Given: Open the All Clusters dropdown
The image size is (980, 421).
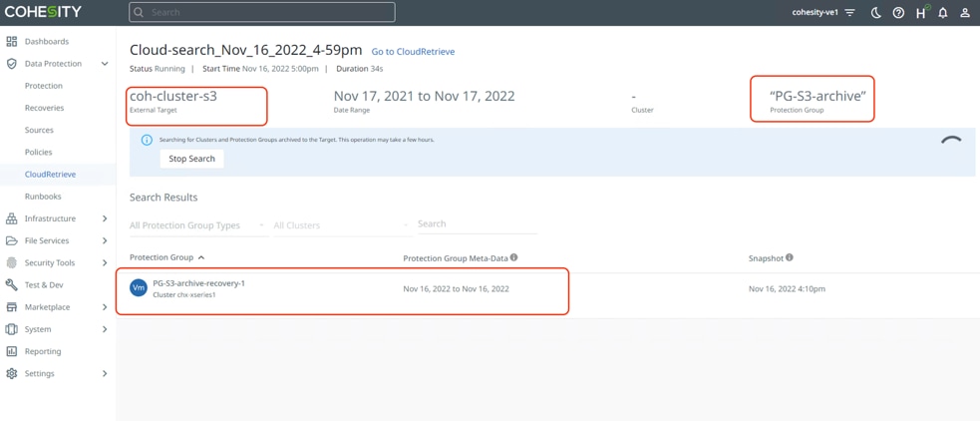Looking at the screenshot, I should 343,225.
